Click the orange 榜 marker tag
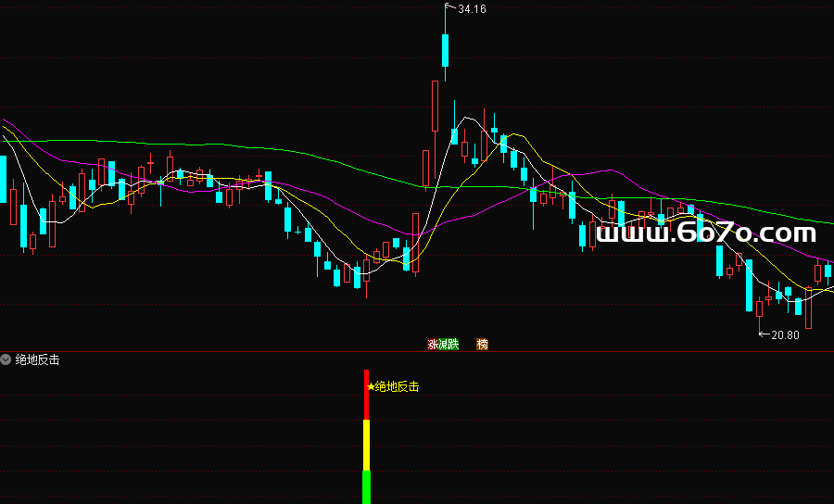This screenshot has height=504, width=834. (x=482, y=344)
